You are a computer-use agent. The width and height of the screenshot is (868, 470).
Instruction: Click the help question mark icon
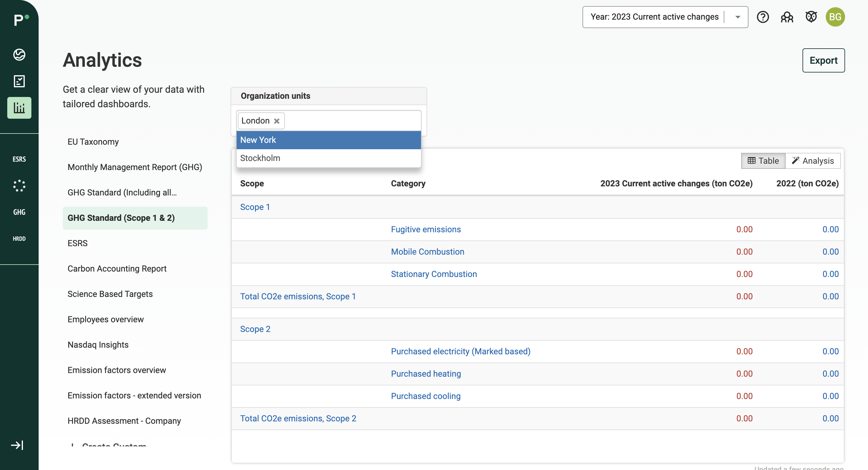pyautogui.click(x=763, y=17)
